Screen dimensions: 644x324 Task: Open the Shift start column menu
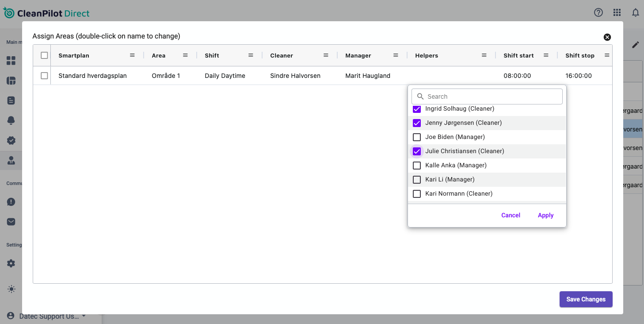pyautogui.click(x=546, y=55)
